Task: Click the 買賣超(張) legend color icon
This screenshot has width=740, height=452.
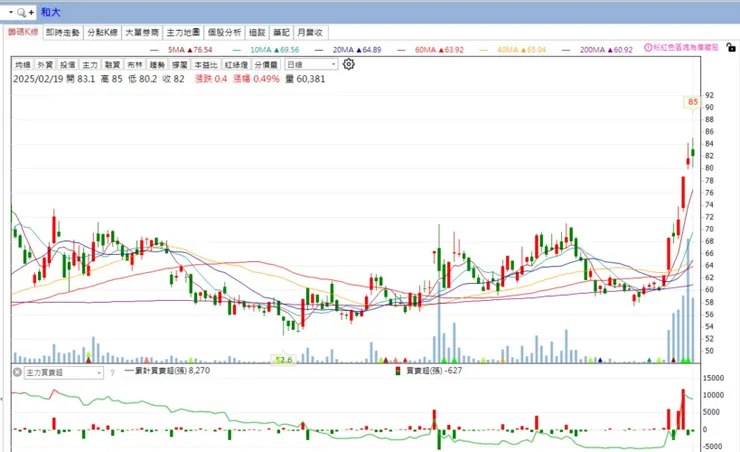Action: click(398, 371)
